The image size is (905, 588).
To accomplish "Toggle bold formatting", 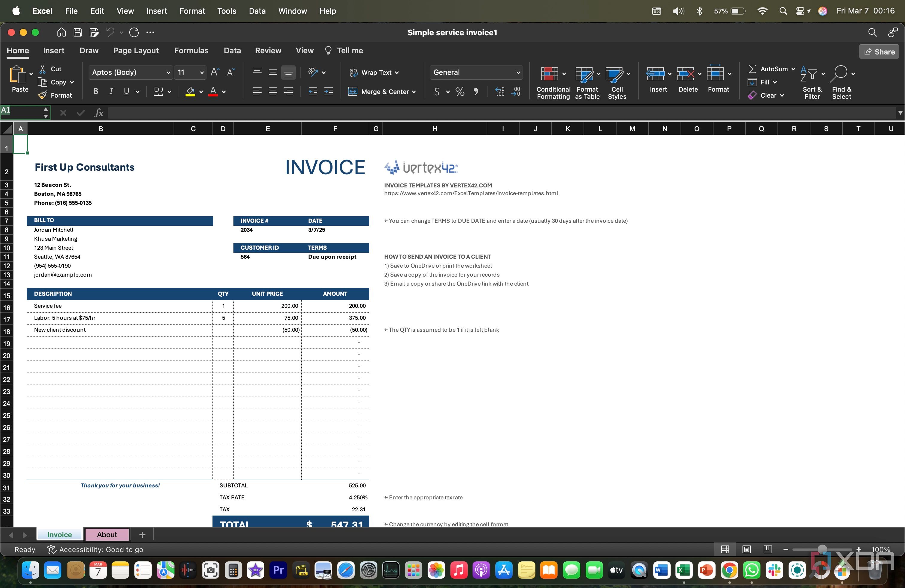I will [95, 91].
